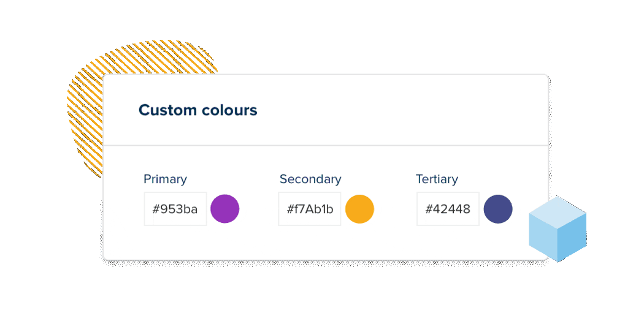This screenshot has height=316, width=644.
Task: Click the white header area right of the title
Action: point(399,110)
